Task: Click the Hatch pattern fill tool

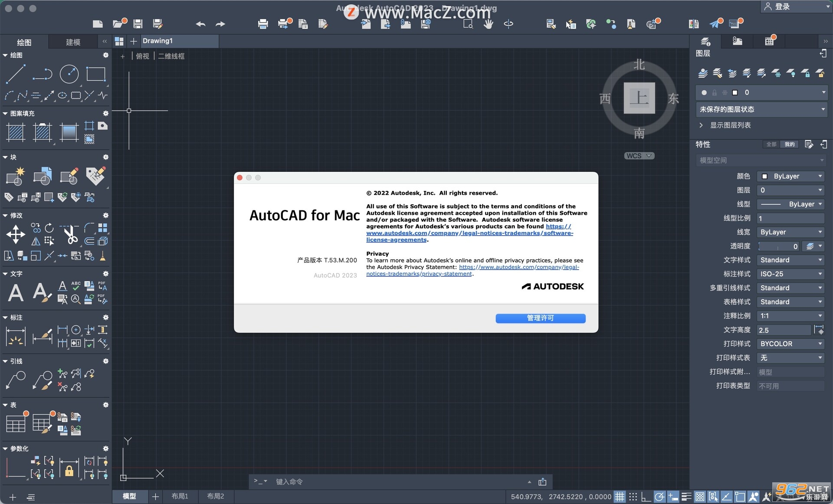Action: pyautogui.click(x=16, y=132)
